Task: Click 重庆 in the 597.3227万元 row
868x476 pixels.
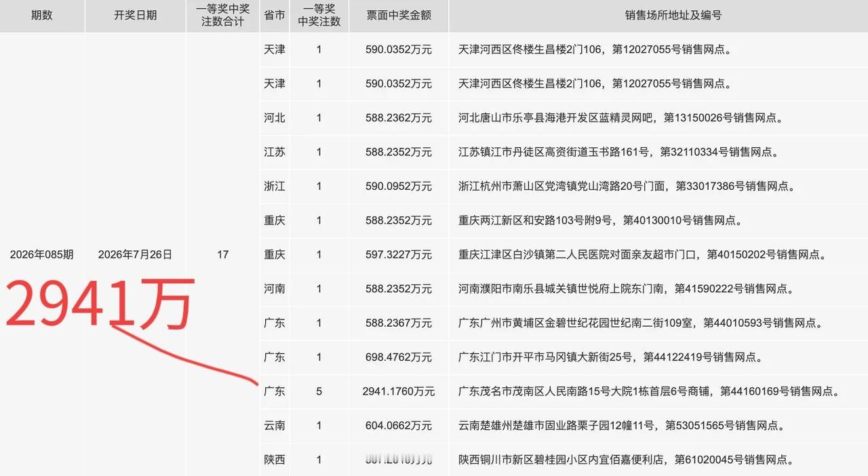Action: click(275, 255)
